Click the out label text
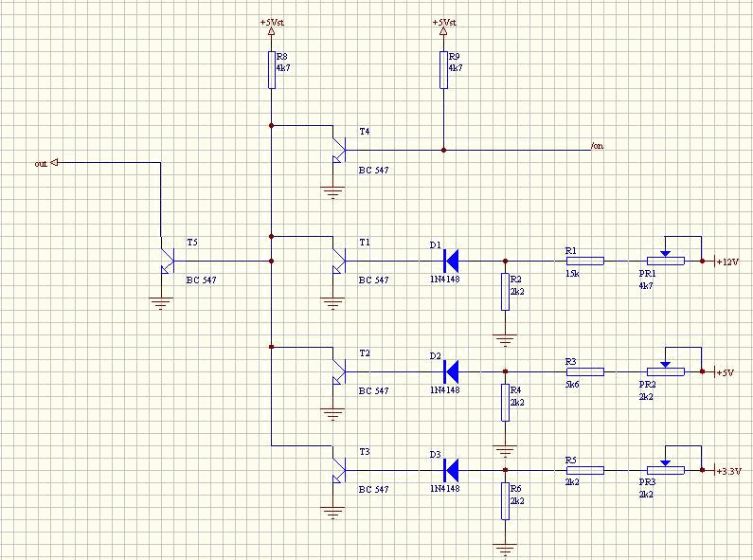The image size is (753, 560). pyautogui.click(x=41, y=164)
